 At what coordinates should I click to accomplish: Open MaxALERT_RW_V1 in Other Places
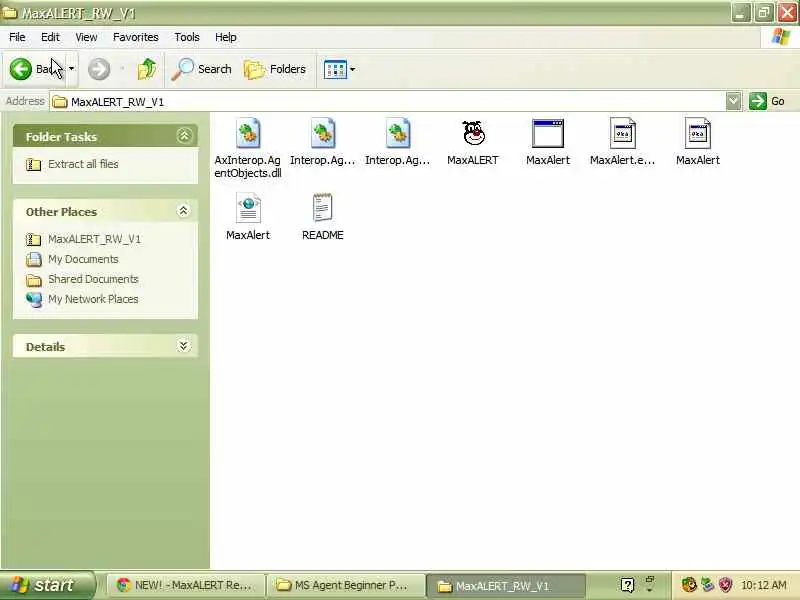(94, 239)
